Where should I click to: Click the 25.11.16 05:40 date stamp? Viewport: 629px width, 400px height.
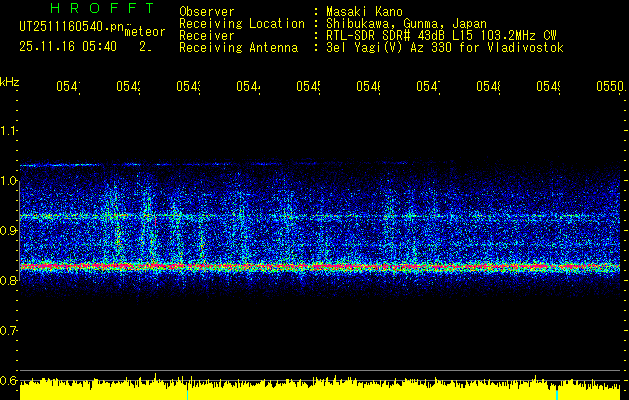point(67,47)
